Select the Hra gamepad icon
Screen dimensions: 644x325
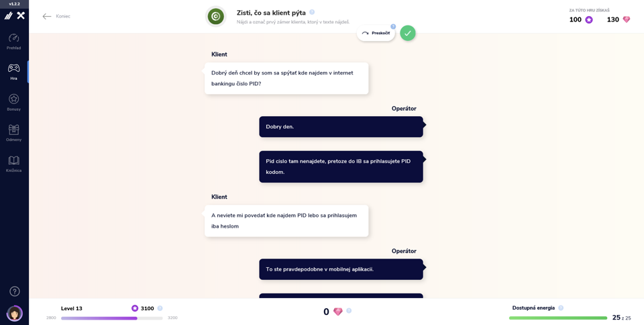[14, 68]
